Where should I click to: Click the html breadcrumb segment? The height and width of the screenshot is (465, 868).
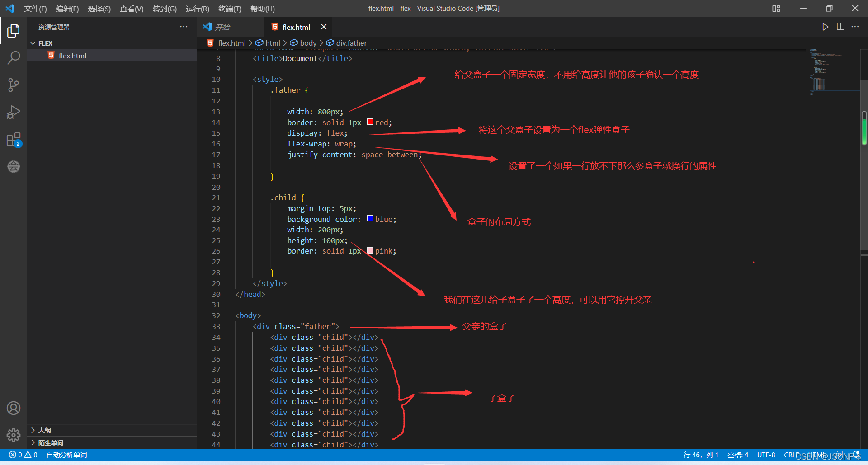tap(273, 43)
